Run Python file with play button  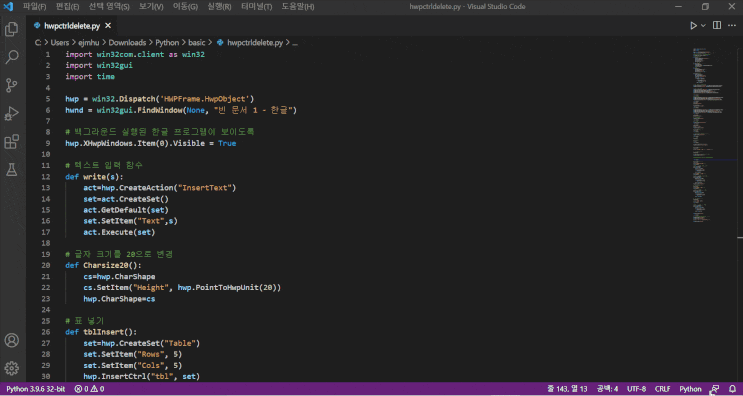[693, 26]
